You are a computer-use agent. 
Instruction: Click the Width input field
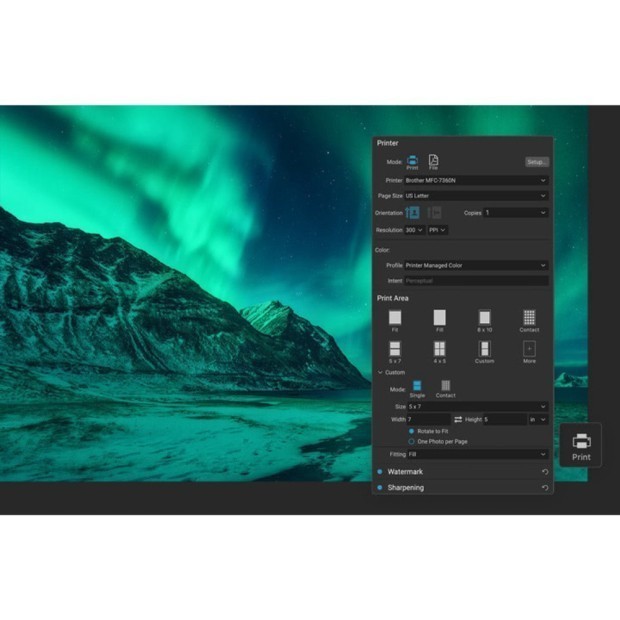pos(429,419)
